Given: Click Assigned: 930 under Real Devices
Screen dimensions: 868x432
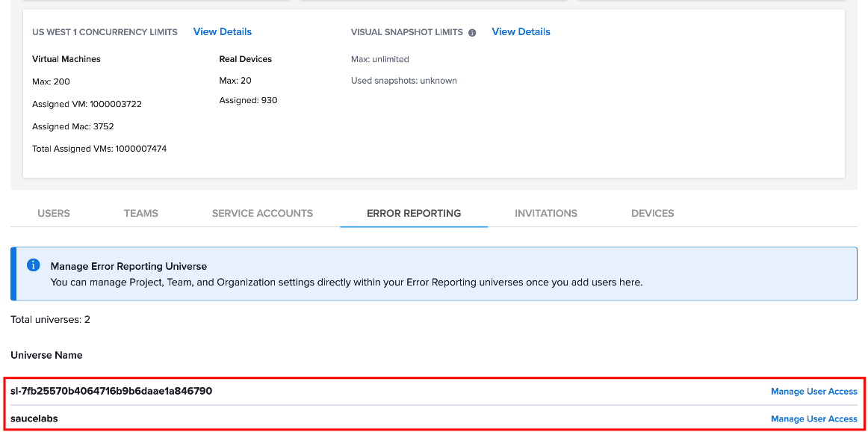Looking at the screenshot, I should tap(248, 100).
